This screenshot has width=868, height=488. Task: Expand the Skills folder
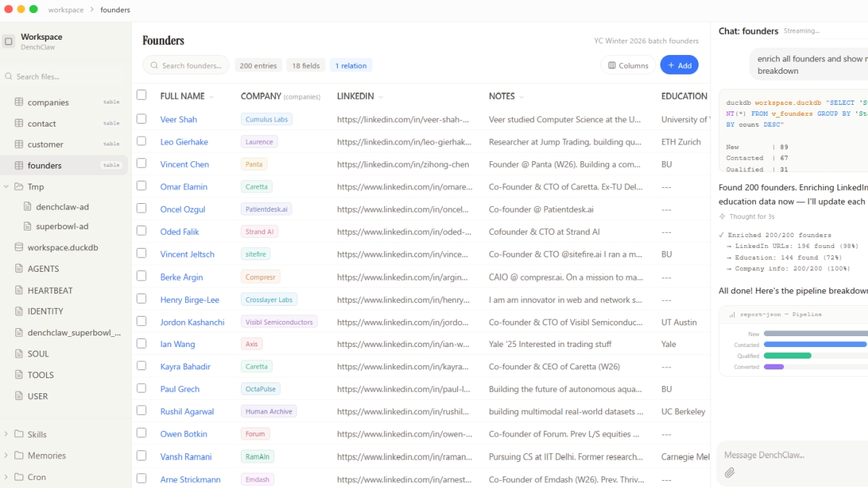coord(7,435)
